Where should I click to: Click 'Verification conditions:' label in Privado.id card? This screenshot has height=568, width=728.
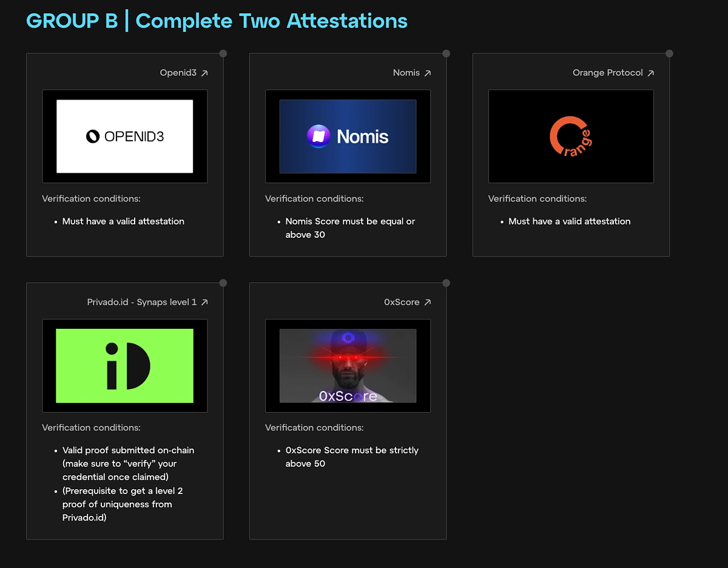(91, 428)
